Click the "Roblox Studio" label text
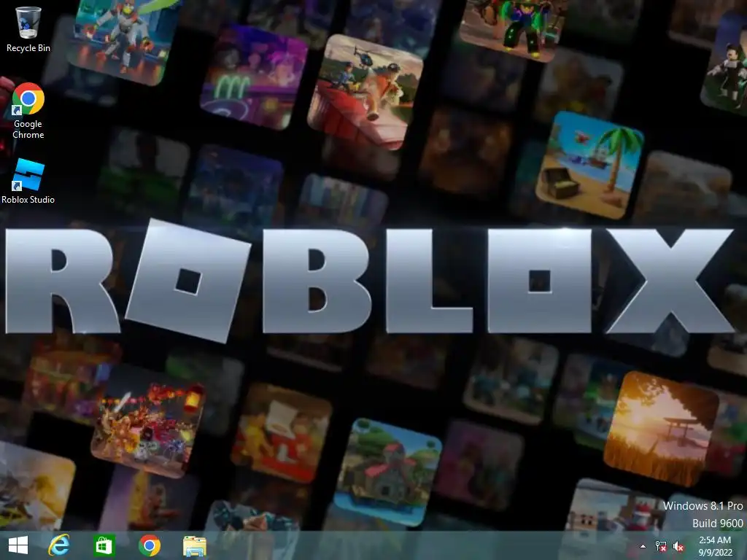Image resolution: width=747 pixels, height=560 pixels. coord(28,200)
